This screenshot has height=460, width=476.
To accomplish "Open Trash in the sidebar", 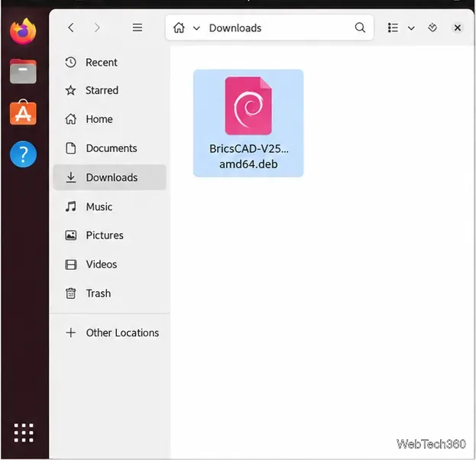I will pos(109,293).
